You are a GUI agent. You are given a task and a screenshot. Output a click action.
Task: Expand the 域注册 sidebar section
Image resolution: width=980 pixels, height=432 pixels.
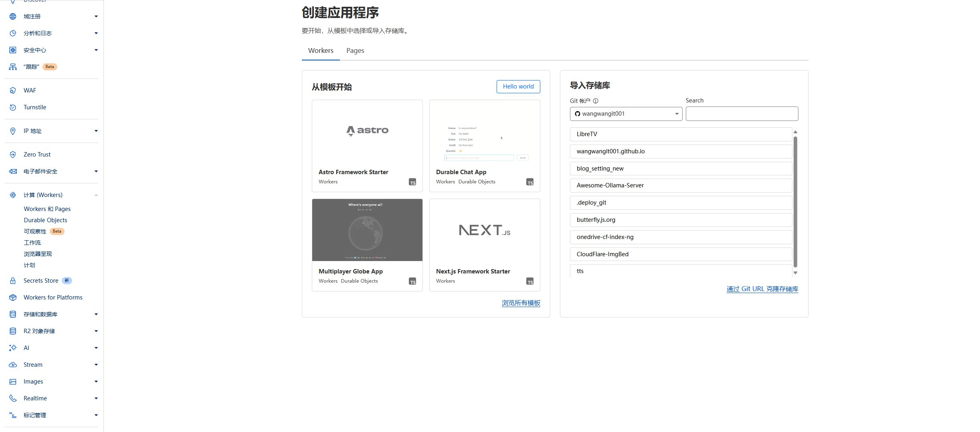click(x=96, y=16)
